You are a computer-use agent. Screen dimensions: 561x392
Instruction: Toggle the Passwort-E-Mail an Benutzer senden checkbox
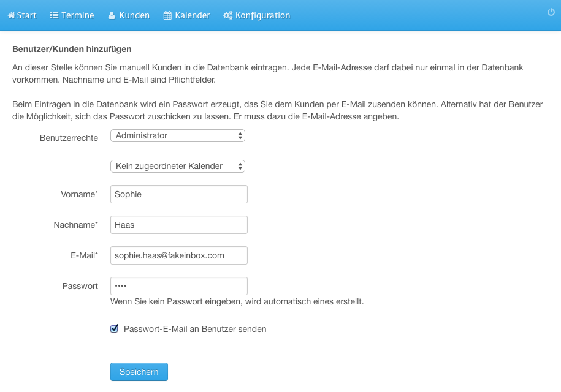tap(114, 328)
